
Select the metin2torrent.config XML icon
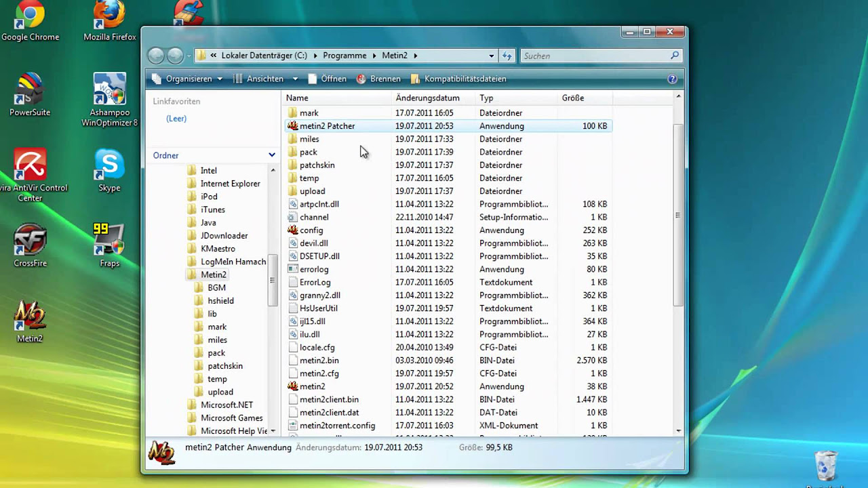[x=292, y=426]
